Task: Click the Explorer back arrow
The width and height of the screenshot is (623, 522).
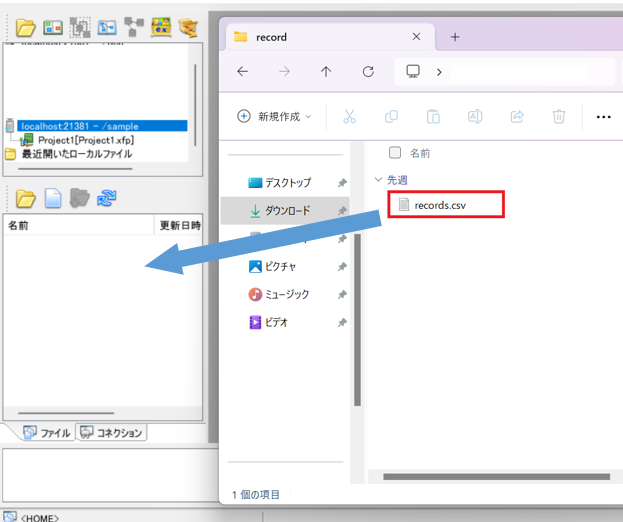Action: (243, 72)
